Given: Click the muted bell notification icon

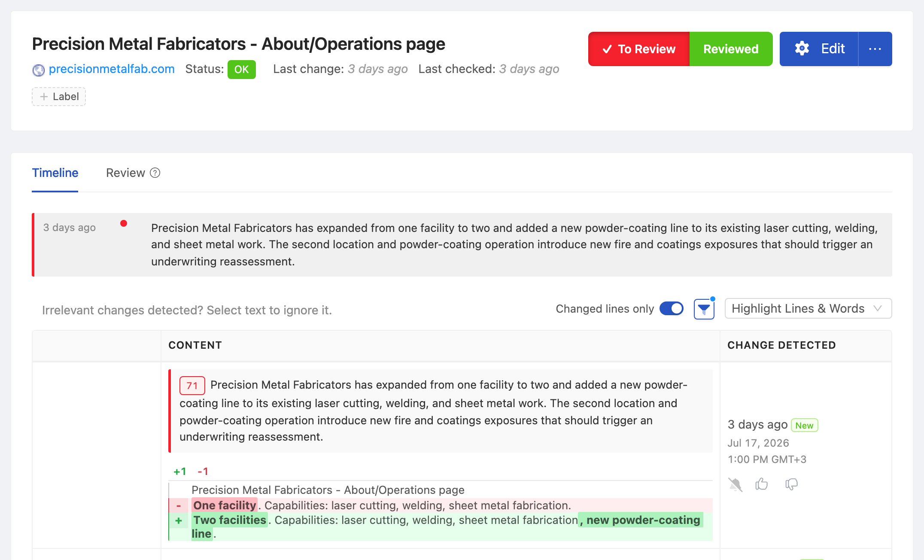Looking at the screenshot, I should (735, 484).
